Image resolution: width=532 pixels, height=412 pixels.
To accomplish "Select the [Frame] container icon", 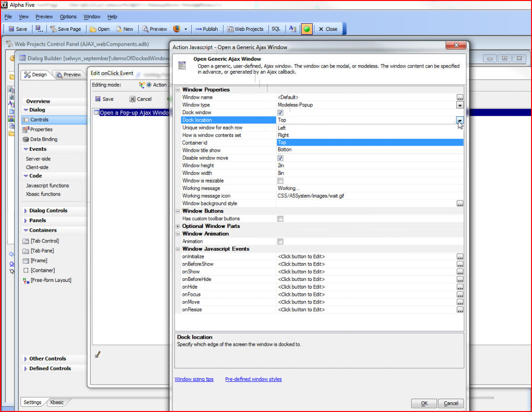I will pos(26,261).
